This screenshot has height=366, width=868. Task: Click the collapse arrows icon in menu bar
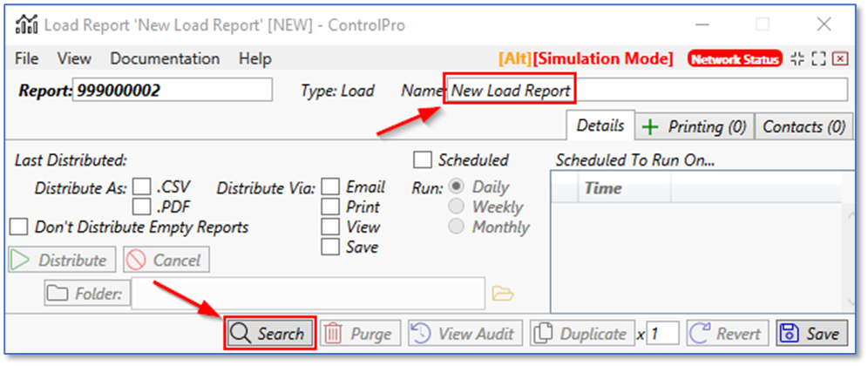point(798,59)
